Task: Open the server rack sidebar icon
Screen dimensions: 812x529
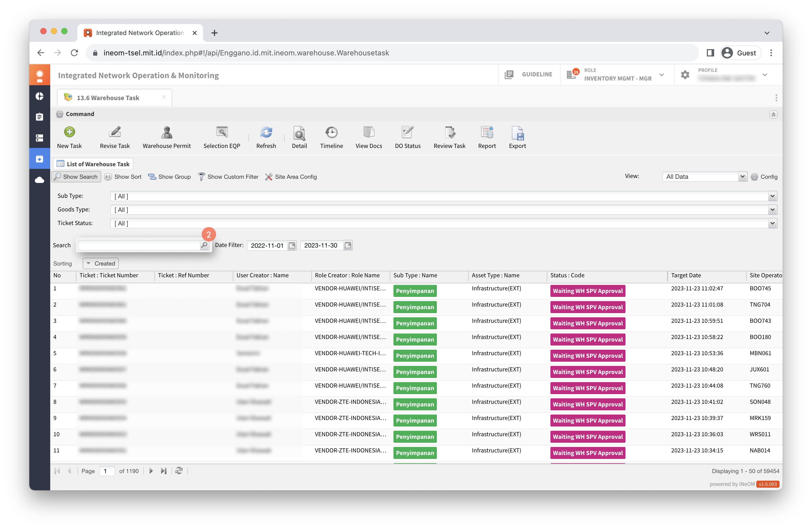Action: pos(40,138)
